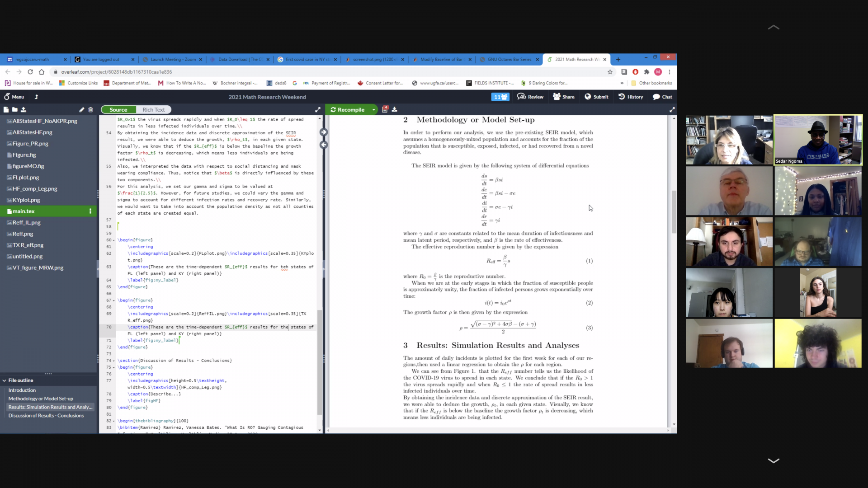Create a new file in the project

pyautogui.click(x=6, y=110)
